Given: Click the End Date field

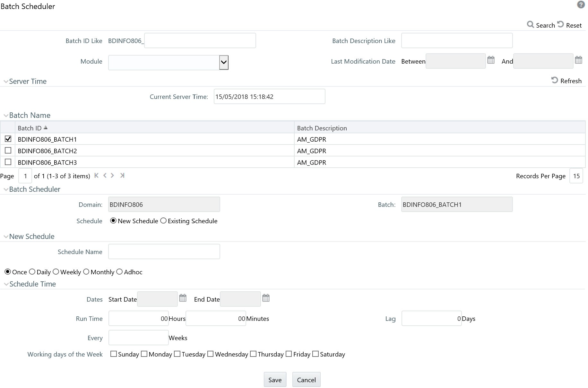Looking at the screenshot, I should click(x=240, y=299).
